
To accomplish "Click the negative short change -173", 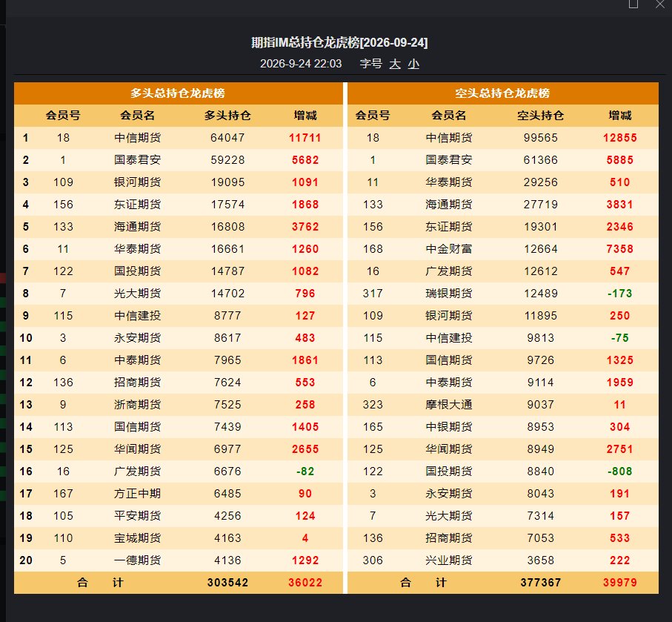I will pyautogui.click(x=619, y=294).
